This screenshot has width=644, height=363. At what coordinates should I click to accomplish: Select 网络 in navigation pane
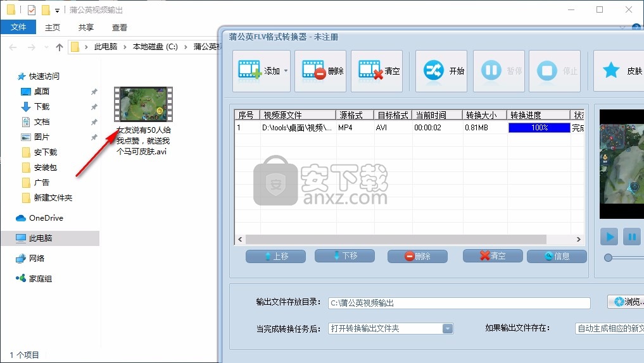point(36,259)
